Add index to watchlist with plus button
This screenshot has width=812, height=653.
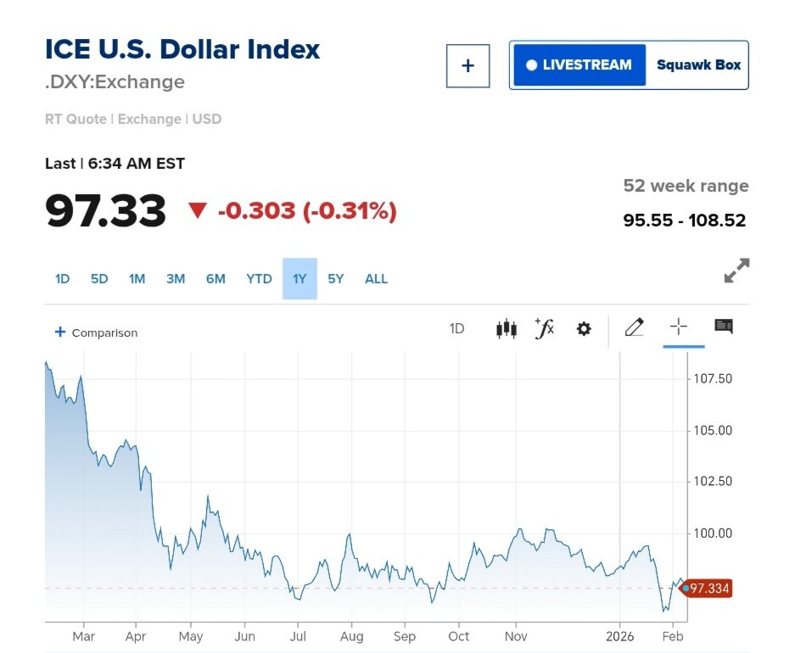pyautogui.click(x=468, y=65)
